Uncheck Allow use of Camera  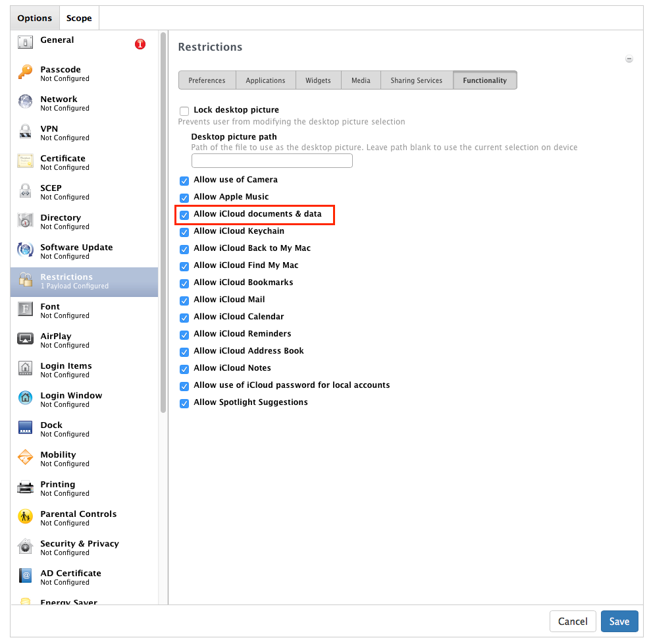pos(184,180)
